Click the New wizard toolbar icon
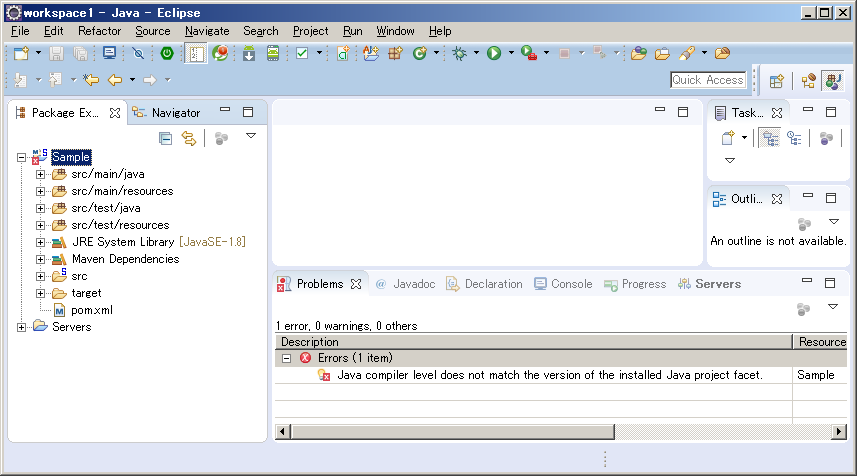 pyautogui.click(x=21, y=53)
